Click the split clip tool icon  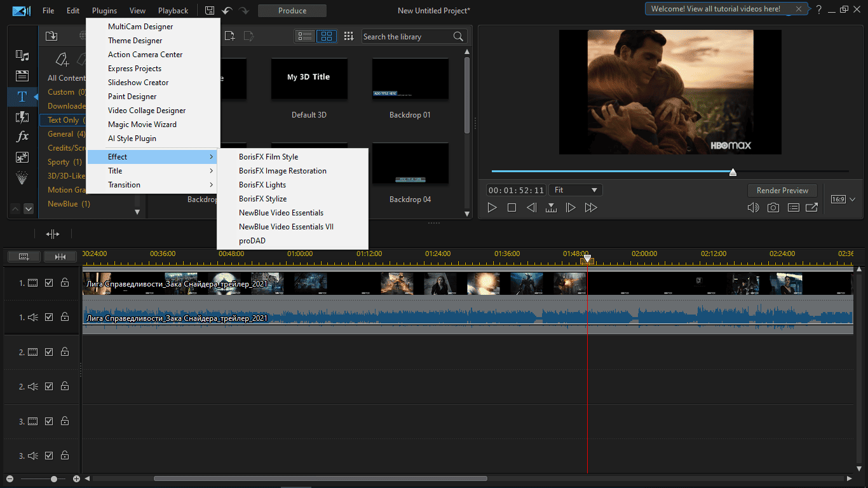click(53, 234)
